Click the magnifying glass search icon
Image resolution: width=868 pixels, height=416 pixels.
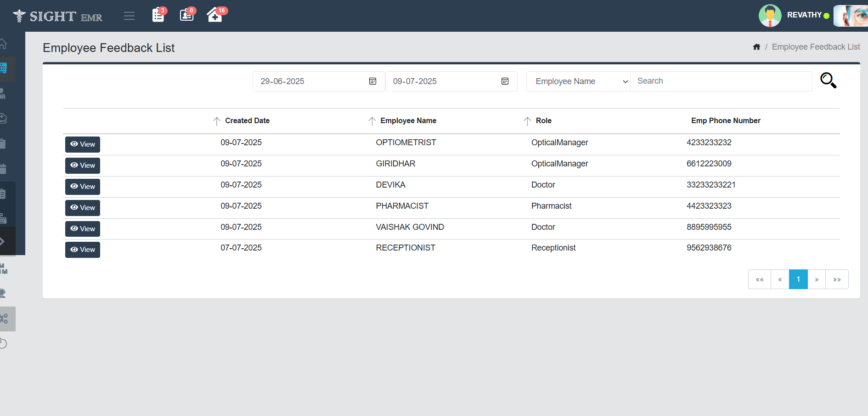(x=828, y=80)
